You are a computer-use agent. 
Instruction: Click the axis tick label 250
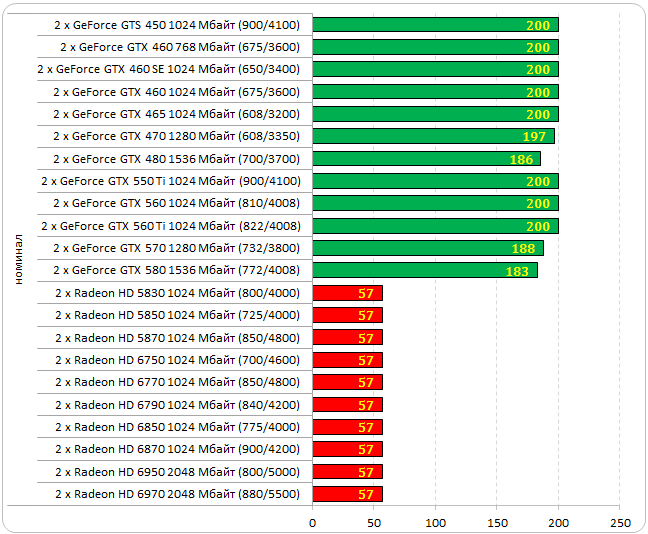coord(620,523)
